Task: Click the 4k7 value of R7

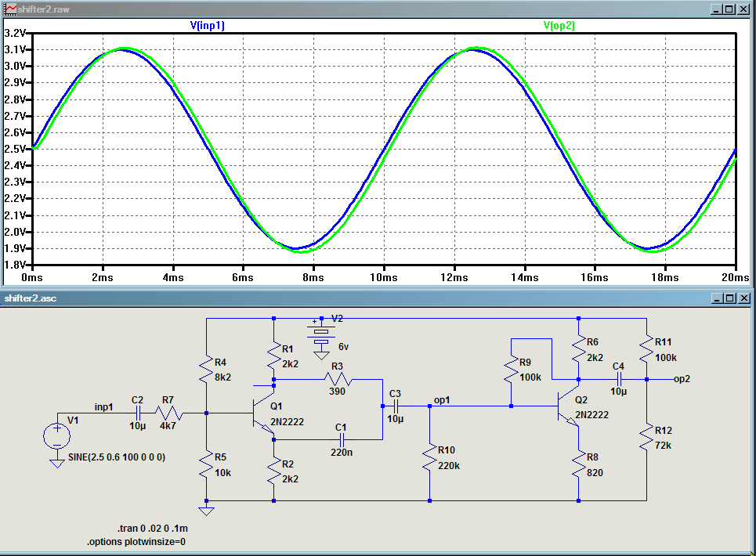Action: tap(168, 426)
